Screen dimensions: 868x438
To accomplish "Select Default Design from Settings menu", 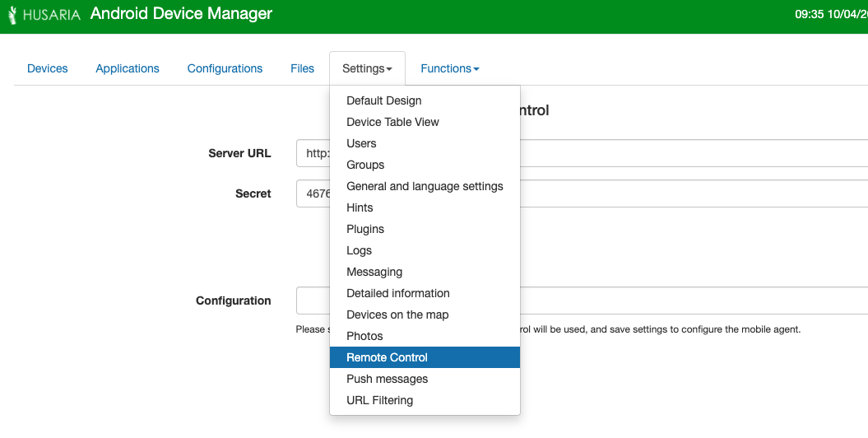I will click(425, 100).
